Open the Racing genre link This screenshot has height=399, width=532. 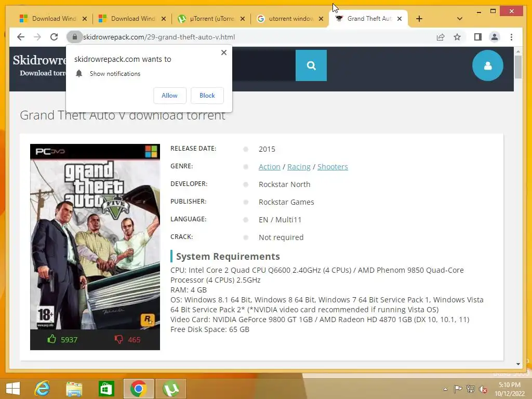click(x=299, y=167)
